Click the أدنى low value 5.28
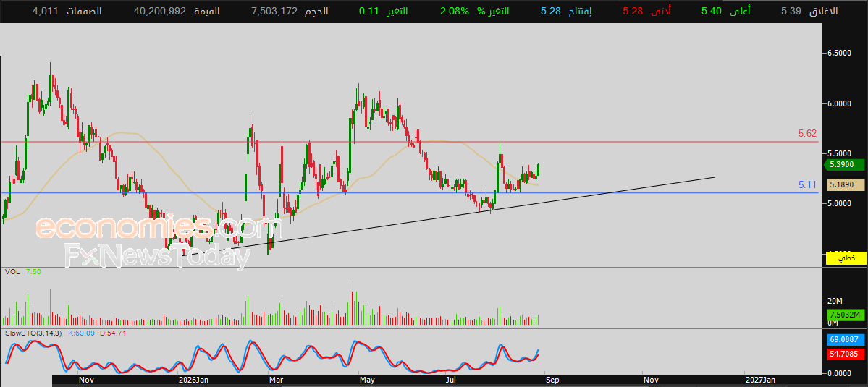Image resolution: width=868 pixels, height=387 pixels. tap(633, 11)
